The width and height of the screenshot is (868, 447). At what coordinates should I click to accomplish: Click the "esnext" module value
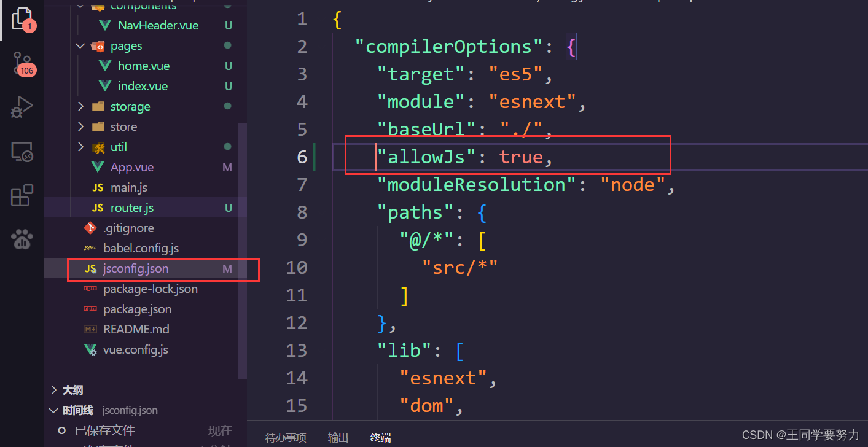(532, 102)
